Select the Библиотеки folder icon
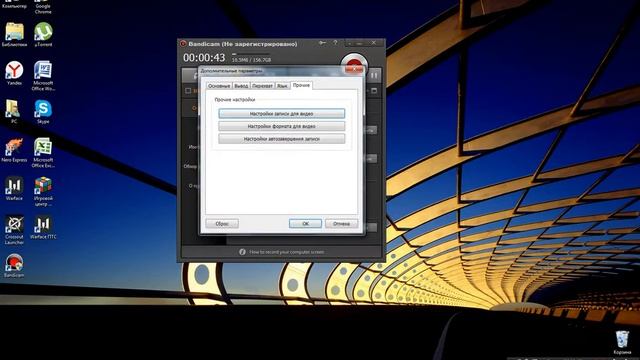Image resolution: width=640 pixels, height=360 pixels. 14,35
